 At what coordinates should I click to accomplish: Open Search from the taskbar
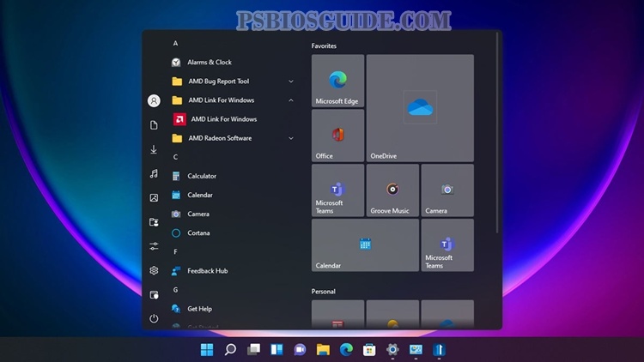[x=230, y=350]
